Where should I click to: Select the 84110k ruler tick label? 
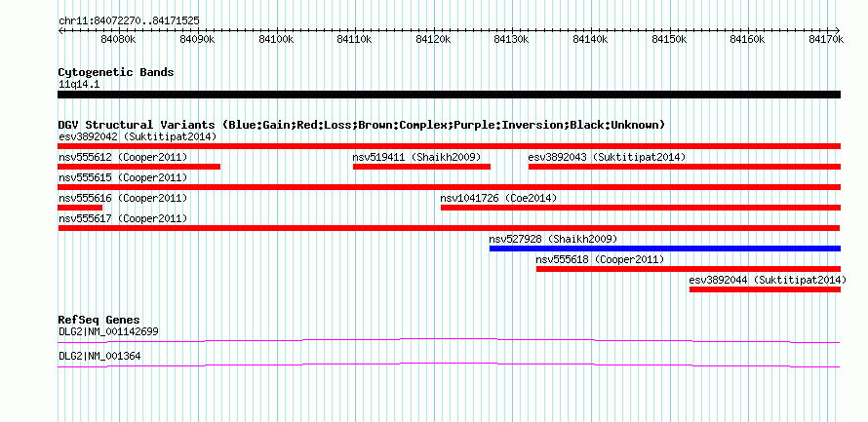(355, 39)
